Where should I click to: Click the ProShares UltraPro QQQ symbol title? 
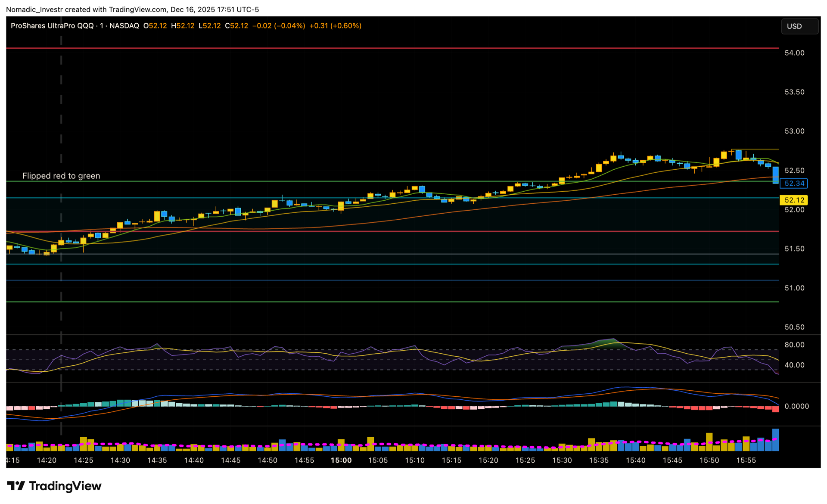pyautogui.click(x=52, y=26)
